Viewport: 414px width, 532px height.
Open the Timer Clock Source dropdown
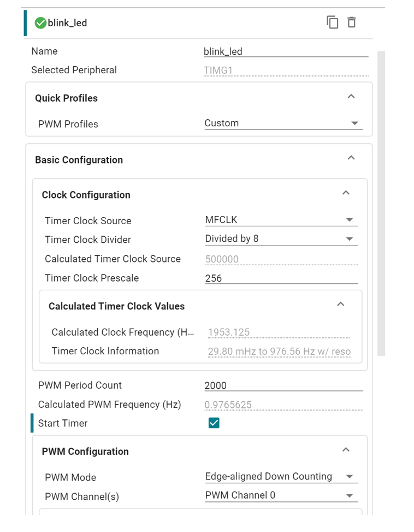pos(281,220)
